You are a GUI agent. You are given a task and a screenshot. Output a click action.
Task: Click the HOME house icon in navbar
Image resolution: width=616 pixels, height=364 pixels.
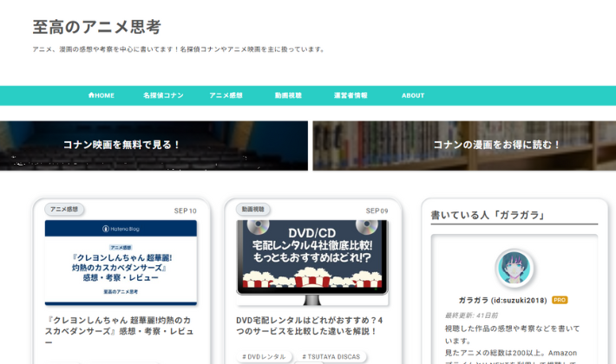(91, 95)
